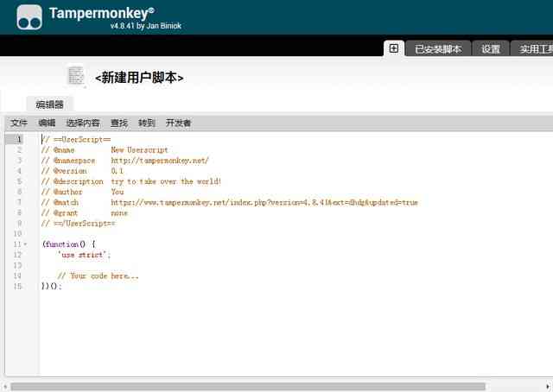Open the 设置 tab

[491, 49]
